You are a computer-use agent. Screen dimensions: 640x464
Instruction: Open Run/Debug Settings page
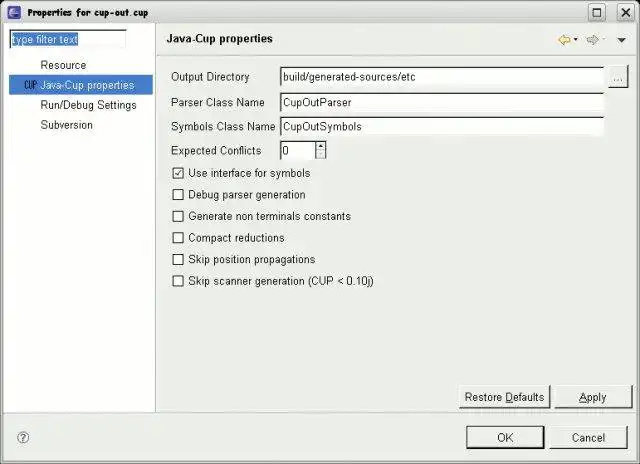tap(88, 105)
